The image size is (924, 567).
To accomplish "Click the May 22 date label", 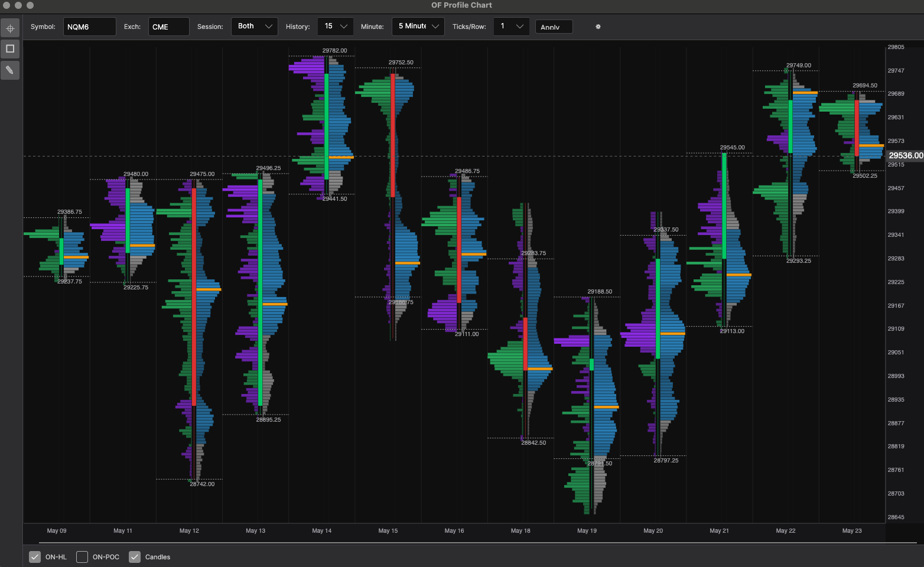I will pyautogui.click(x=786, y=530).
